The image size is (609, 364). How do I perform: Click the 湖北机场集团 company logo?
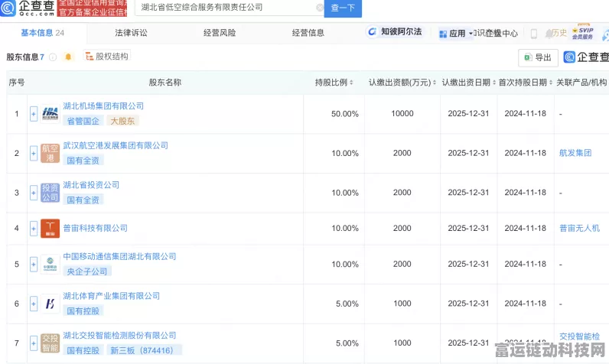click(x=50, y=114)
